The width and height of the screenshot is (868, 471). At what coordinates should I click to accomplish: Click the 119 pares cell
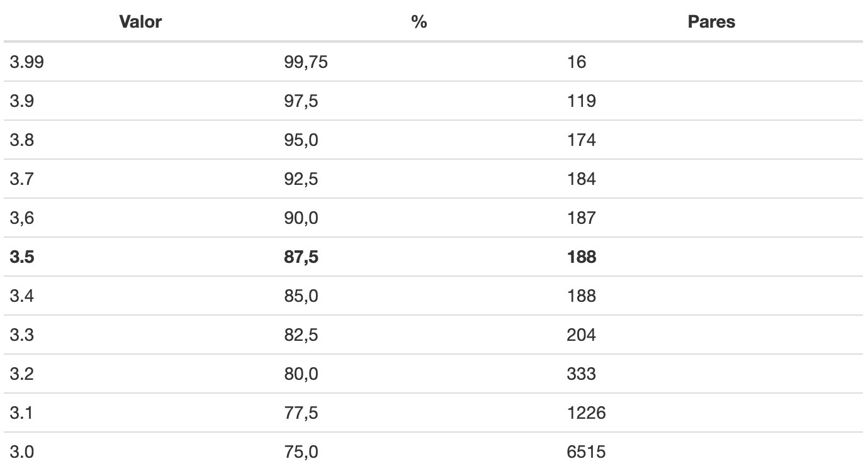711,101
